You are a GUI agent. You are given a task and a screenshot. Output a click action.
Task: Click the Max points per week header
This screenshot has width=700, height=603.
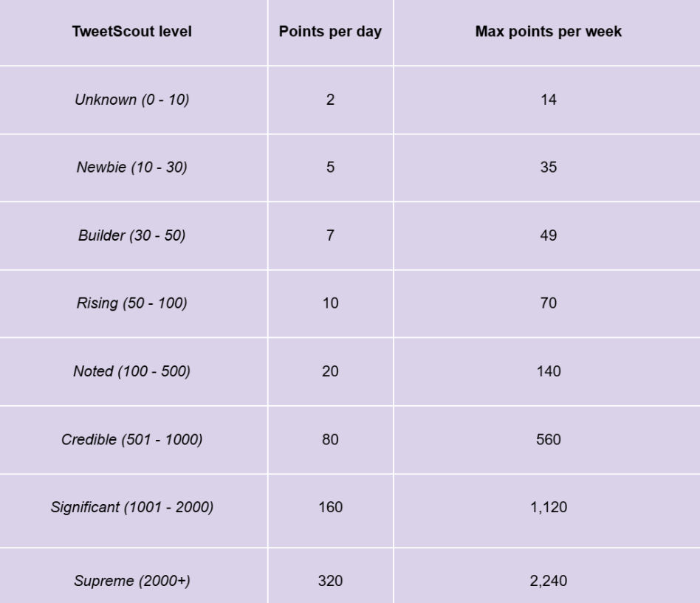[x=548, y=32]
